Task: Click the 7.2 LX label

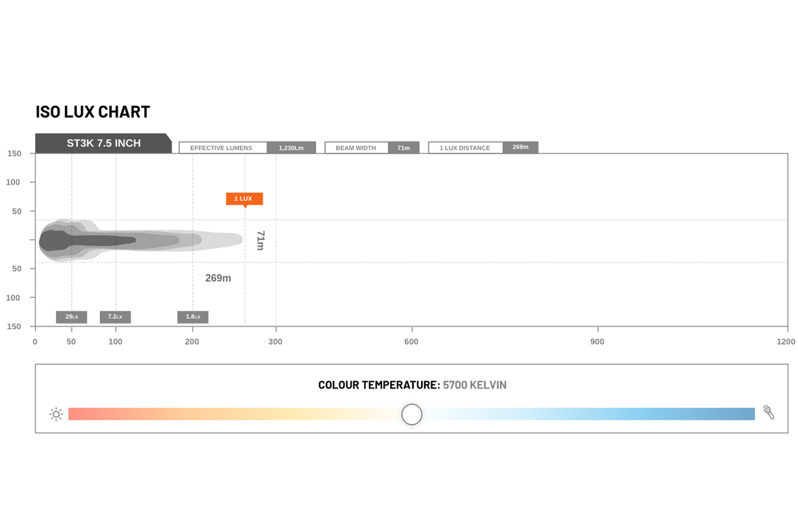Action: click(115, 317)
